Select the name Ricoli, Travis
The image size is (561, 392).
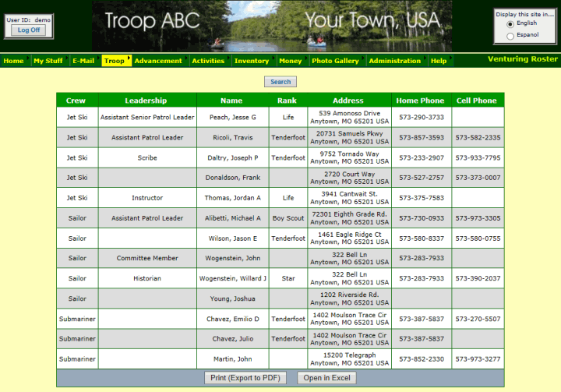click(x=233, y=137)
